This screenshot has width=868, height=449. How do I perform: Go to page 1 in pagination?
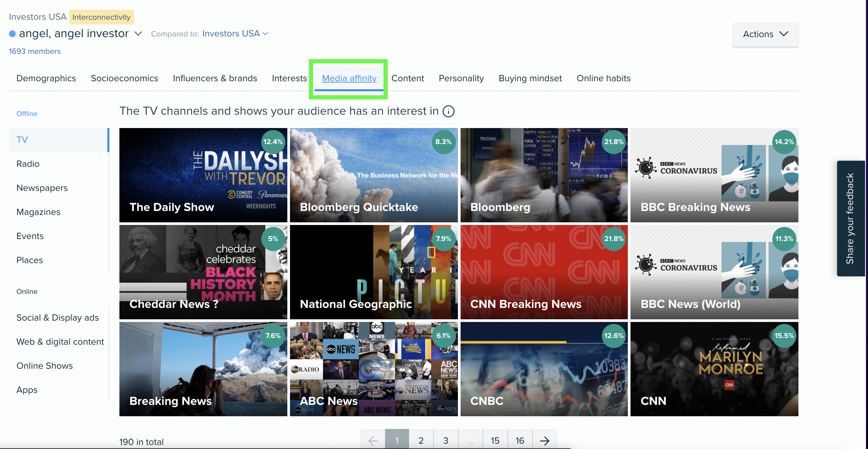397,440
